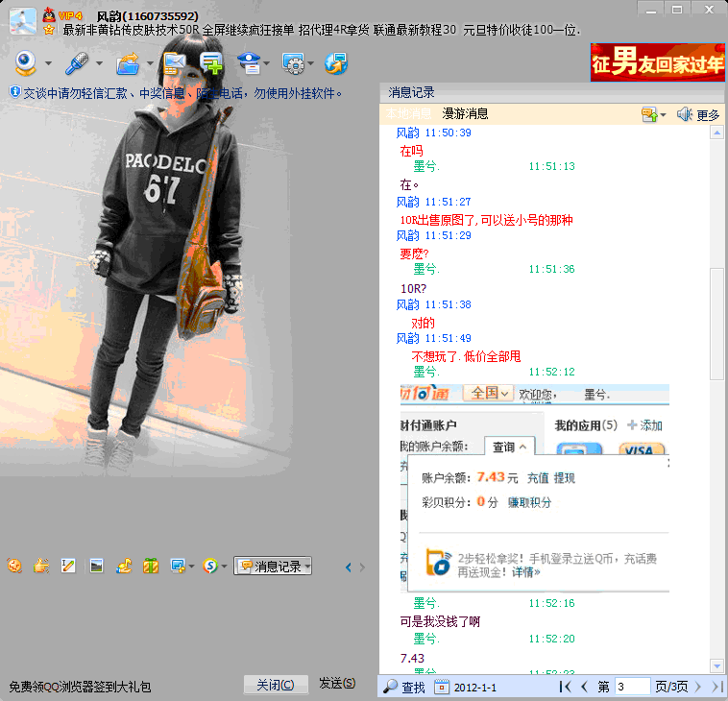Toggle the 消息记录 button
The image size is (728, 701).
273,566
